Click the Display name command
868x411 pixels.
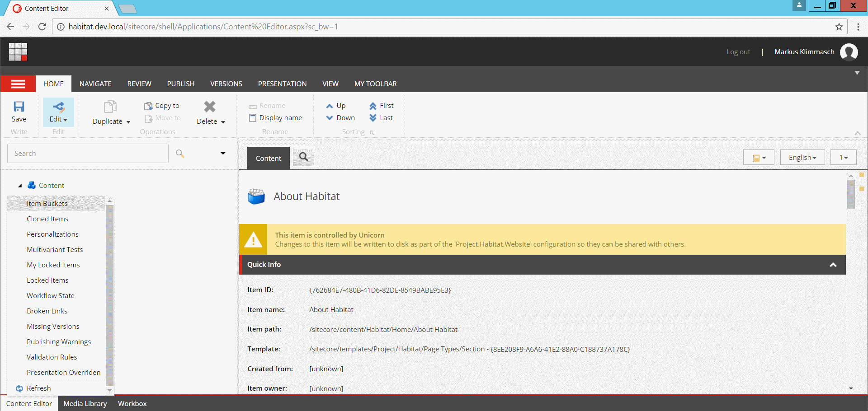pos(276,118)
